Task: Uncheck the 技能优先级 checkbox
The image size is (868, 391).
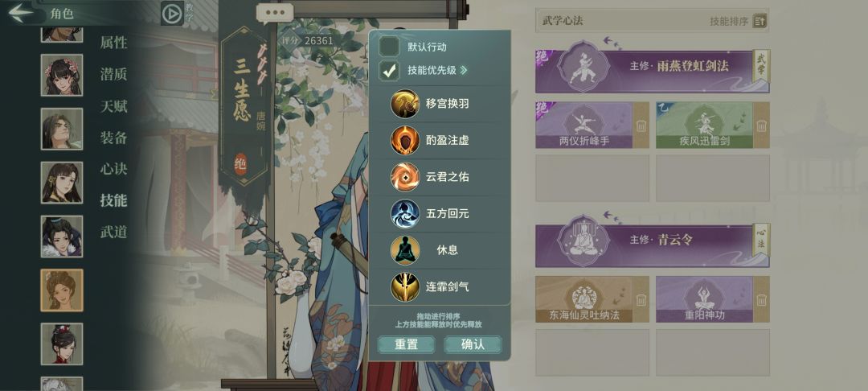Action: point(389,70)
